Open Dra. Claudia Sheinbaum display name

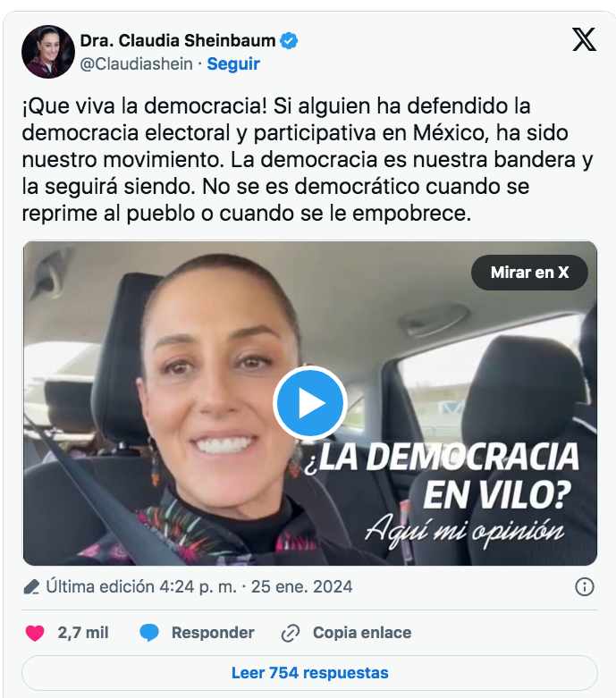pyautogui.click(x=178, y=41)
